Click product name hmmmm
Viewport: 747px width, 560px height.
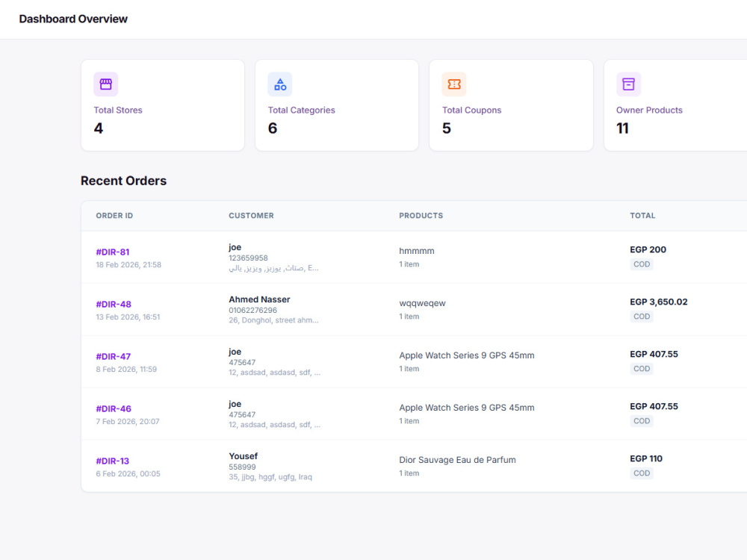click(416, 251)
